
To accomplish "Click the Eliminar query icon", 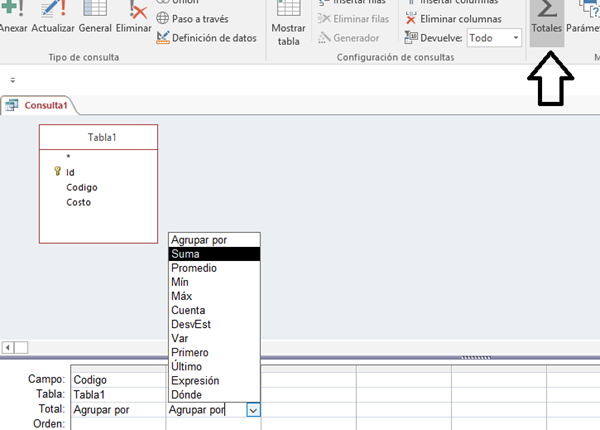I will tap(133, 18).
